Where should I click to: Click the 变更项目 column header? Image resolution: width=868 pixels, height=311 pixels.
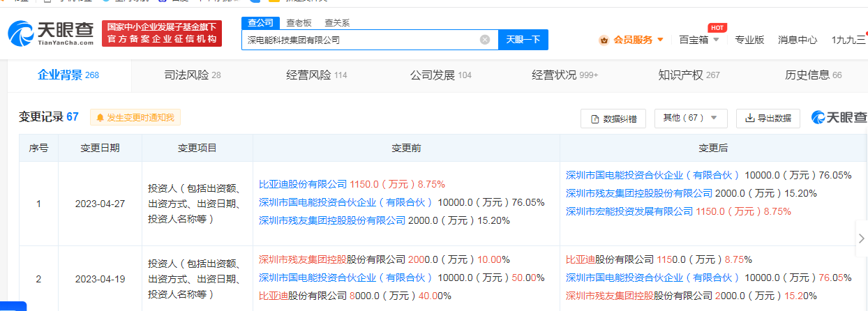tap(197, 148)
